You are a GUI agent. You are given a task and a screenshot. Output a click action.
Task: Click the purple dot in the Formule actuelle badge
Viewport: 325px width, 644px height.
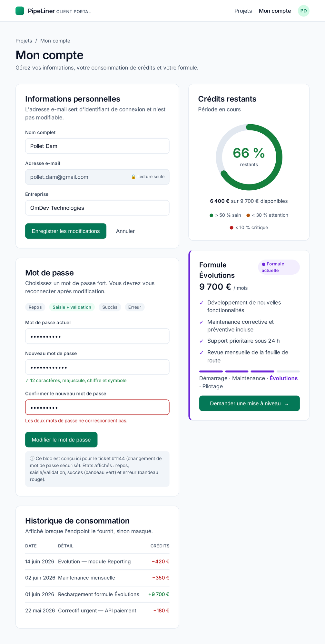tap(263, 264)
